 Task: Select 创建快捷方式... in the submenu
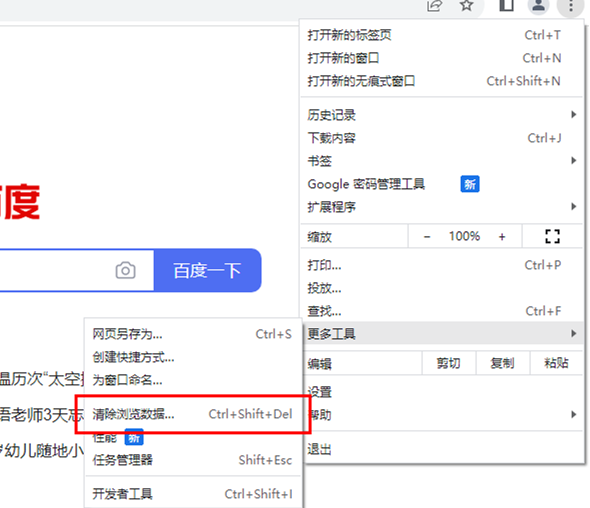pos(193,357)
